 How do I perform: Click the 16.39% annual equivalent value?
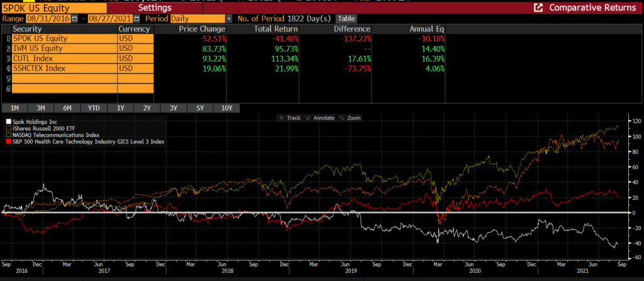coord(431,58)
